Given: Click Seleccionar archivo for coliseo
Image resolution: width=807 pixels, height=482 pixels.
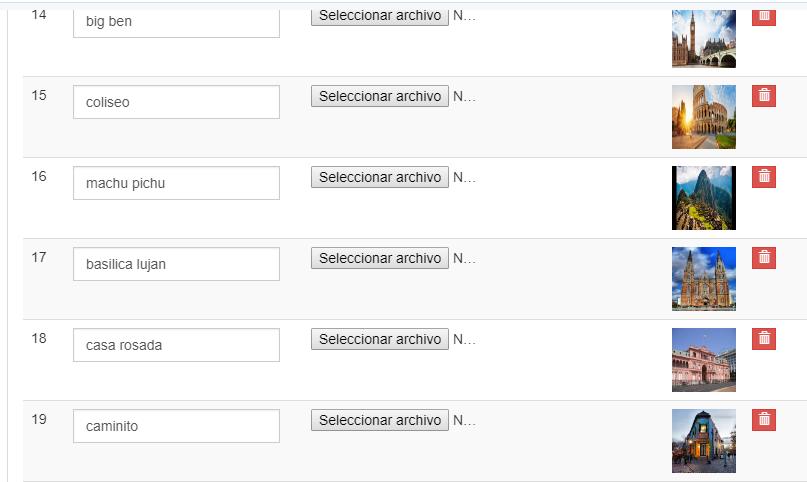Looking at the screenshot, I should click(x=380, y=96).
